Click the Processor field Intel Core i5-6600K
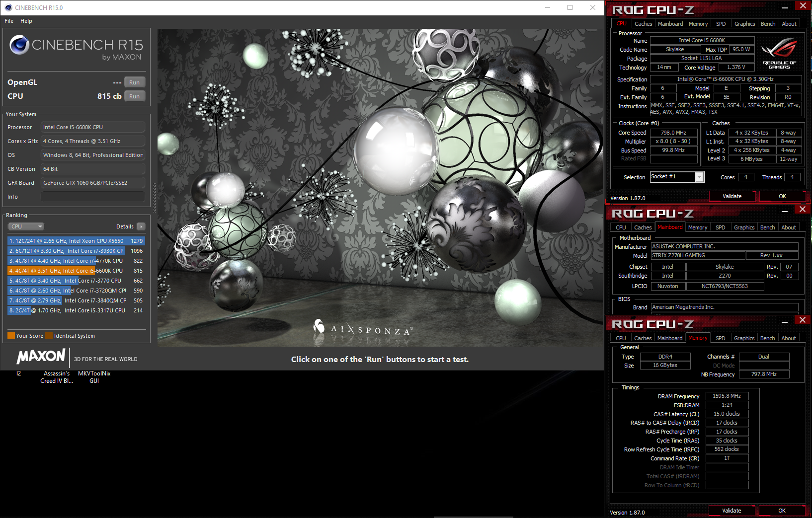 [x=93, y=127]
